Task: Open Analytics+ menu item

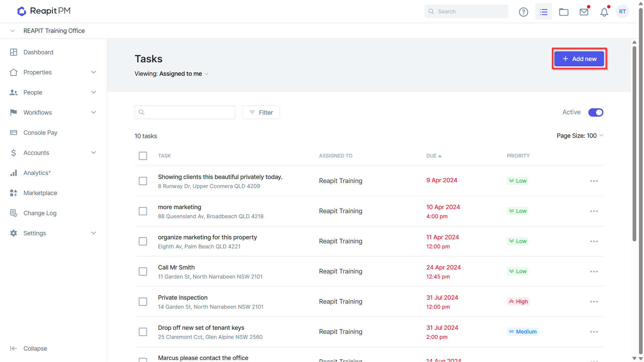Action: coord(37,173)
